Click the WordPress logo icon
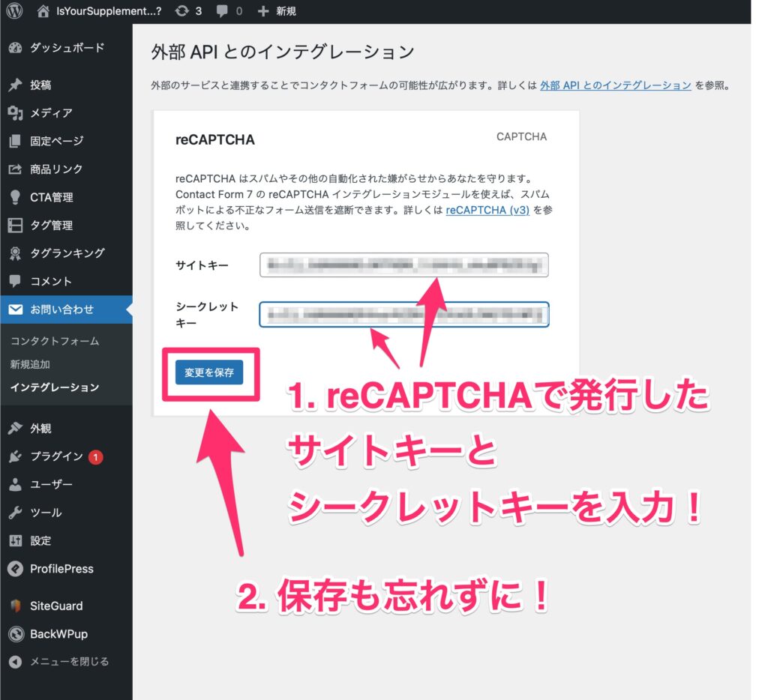 pos(14,10)
